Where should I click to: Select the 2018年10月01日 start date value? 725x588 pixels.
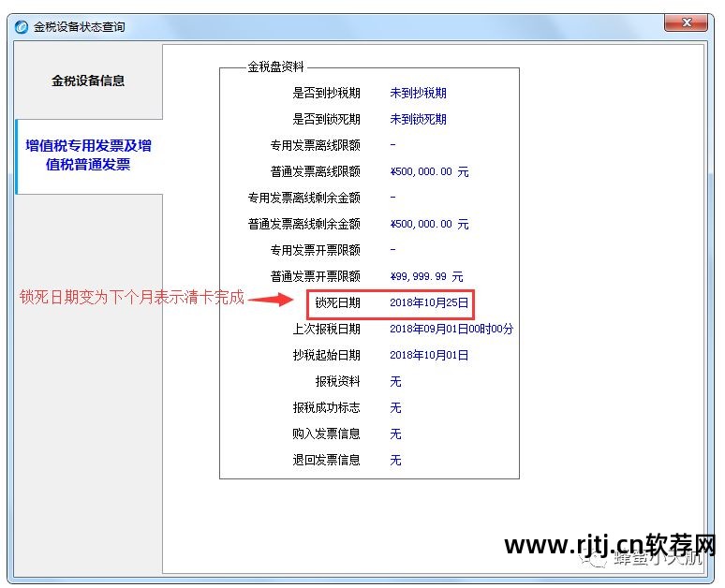coord(429,355)
